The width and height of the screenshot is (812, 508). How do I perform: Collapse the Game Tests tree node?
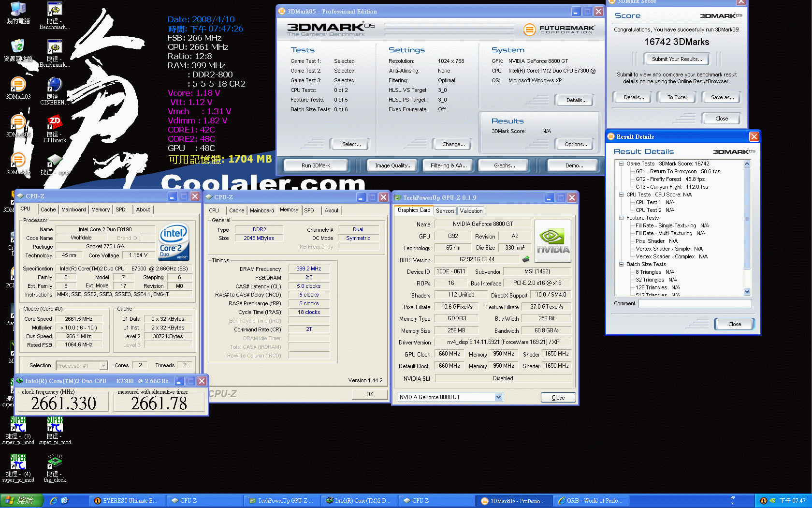click(621, 164)
